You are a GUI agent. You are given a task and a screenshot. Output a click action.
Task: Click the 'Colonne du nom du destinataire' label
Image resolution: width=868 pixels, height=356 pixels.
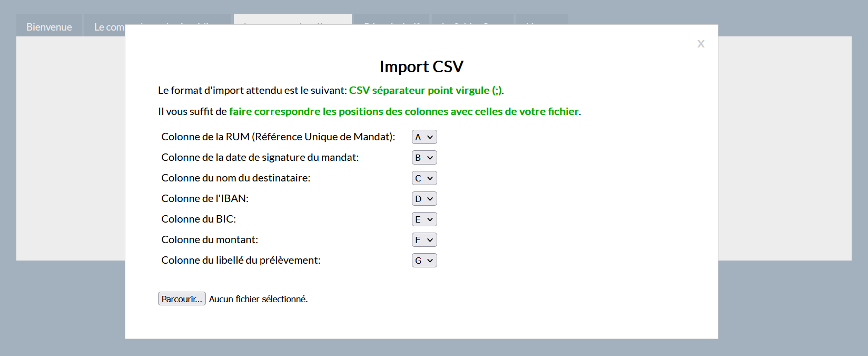235,178
